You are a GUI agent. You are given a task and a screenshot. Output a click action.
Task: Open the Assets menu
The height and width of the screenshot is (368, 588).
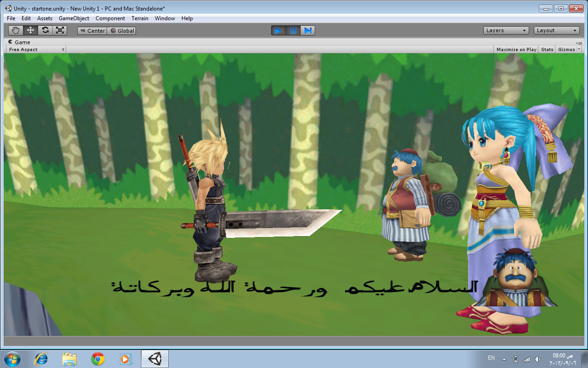[x=45, y=18]
